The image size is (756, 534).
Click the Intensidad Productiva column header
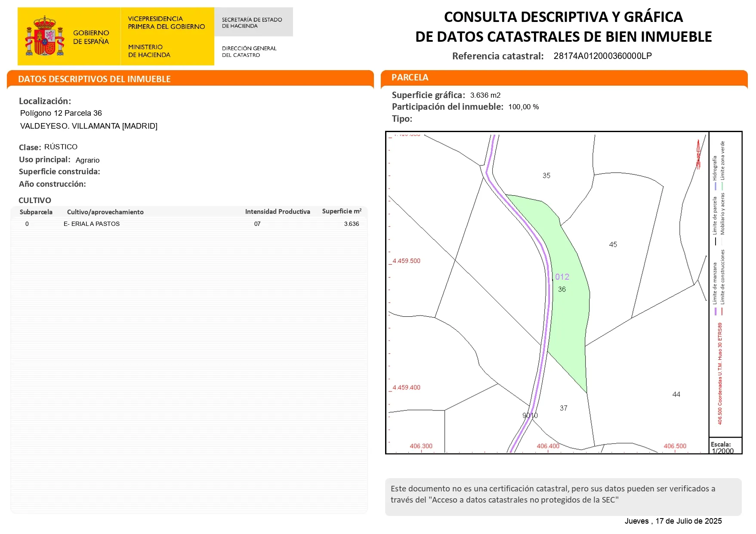(278, 212)
